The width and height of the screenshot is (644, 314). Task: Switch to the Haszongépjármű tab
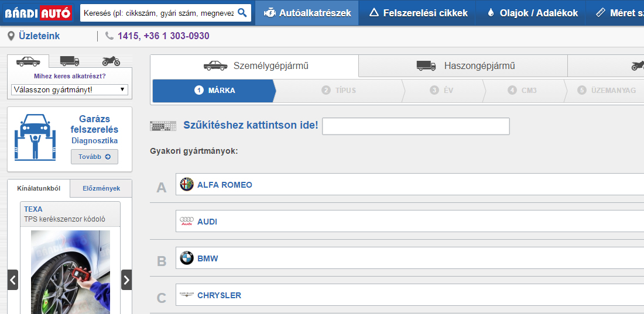tap(463, 65)
